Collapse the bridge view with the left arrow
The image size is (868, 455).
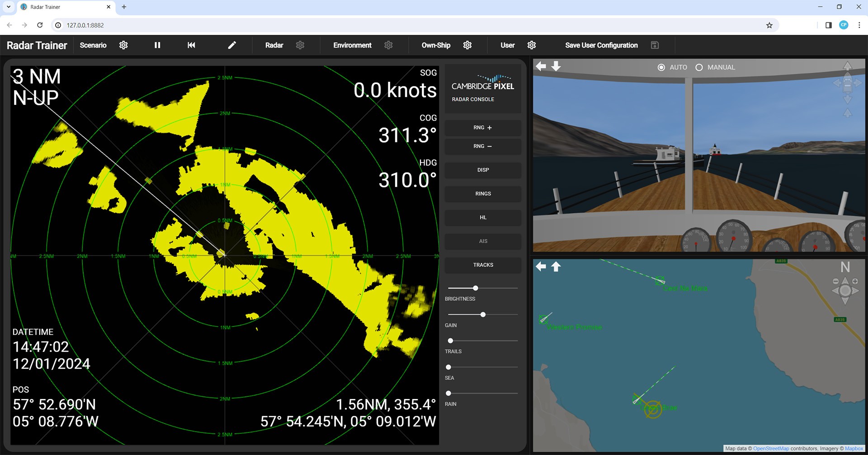541,66
